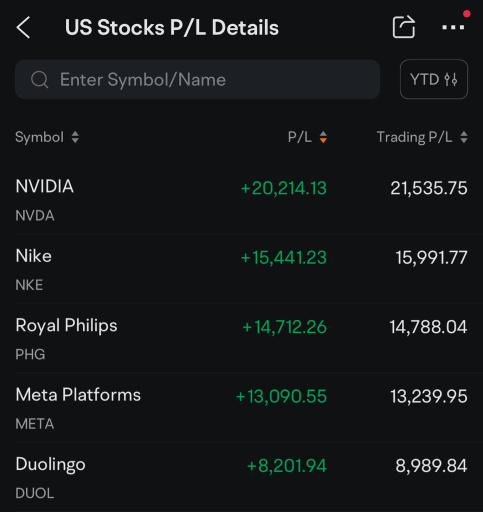Go back using the left arrow
This screenshot has width=483, height=512.
[x=23, y=27]
